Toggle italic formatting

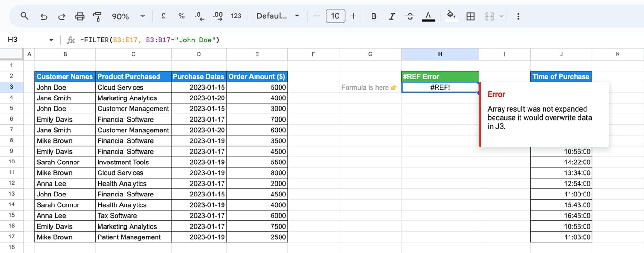pyautogui.click(x=392, y=16)
